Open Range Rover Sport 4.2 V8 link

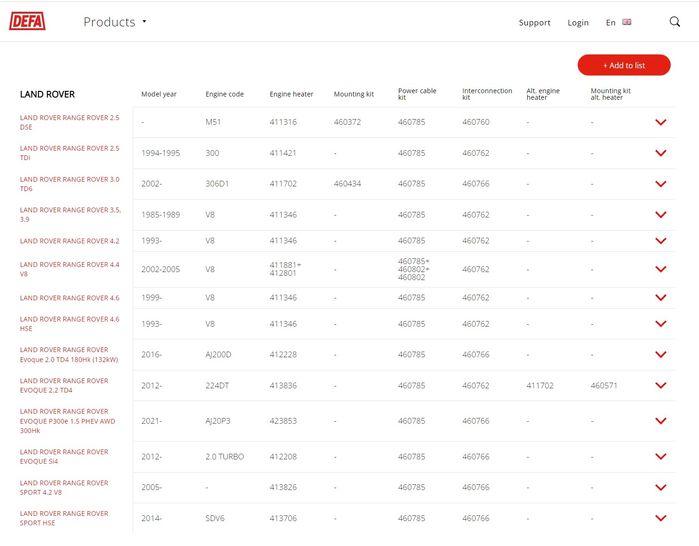tap(64, 487)
